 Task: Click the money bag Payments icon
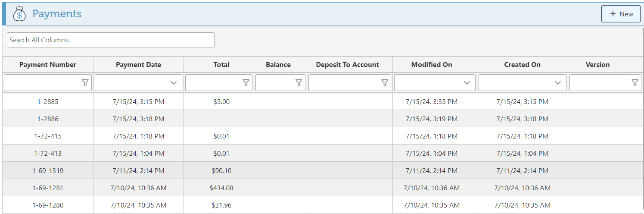point(19,14)
